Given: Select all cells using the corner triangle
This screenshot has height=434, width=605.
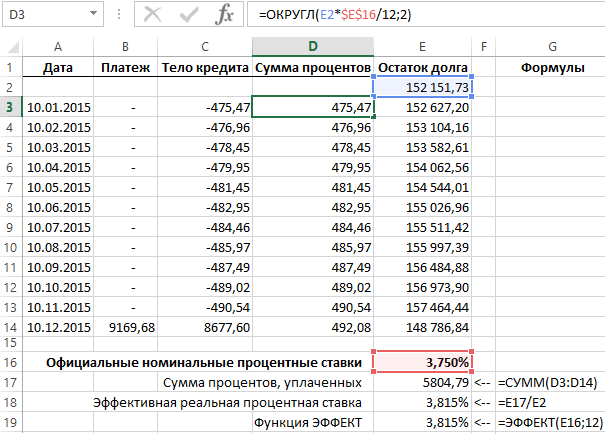Looking at the screenshot, I should 13,47.
